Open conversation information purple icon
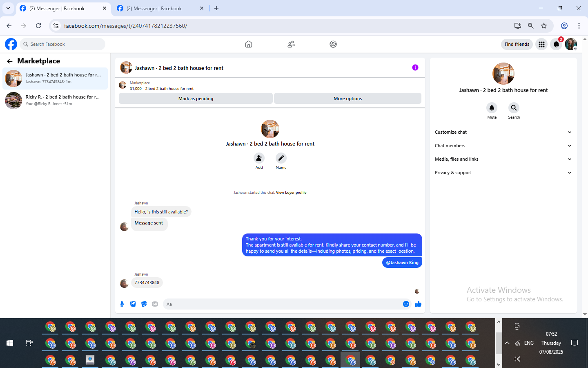Viewport: 588px width, 368px height. point(415,67)
